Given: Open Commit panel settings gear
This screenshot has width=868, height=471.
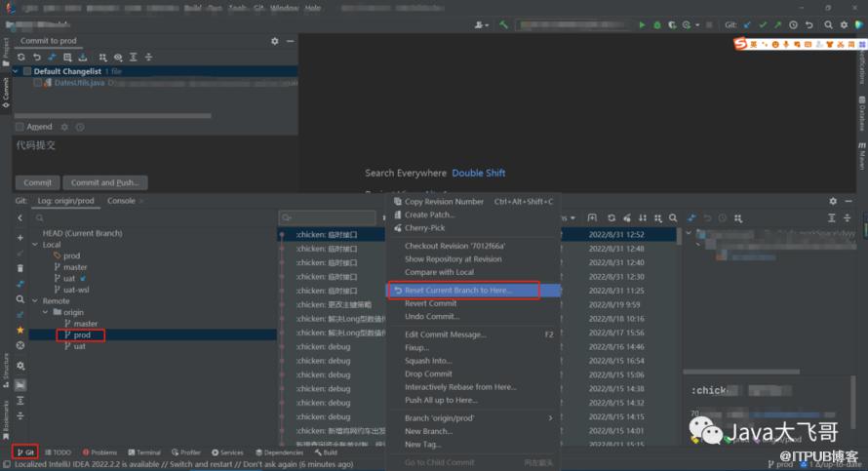Looking at the screenshot, I should [274, 41].
